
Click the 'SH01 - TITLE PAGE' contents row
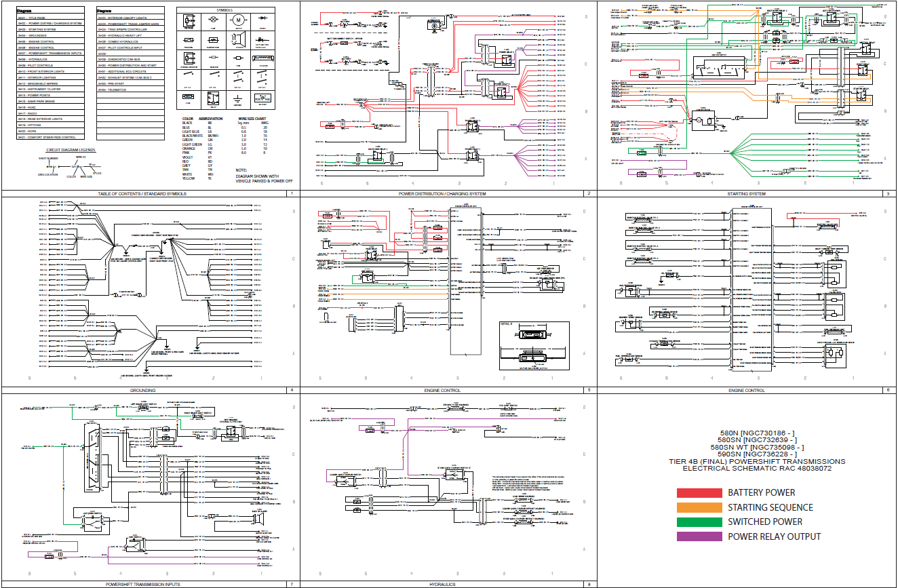tap(50, 18)
